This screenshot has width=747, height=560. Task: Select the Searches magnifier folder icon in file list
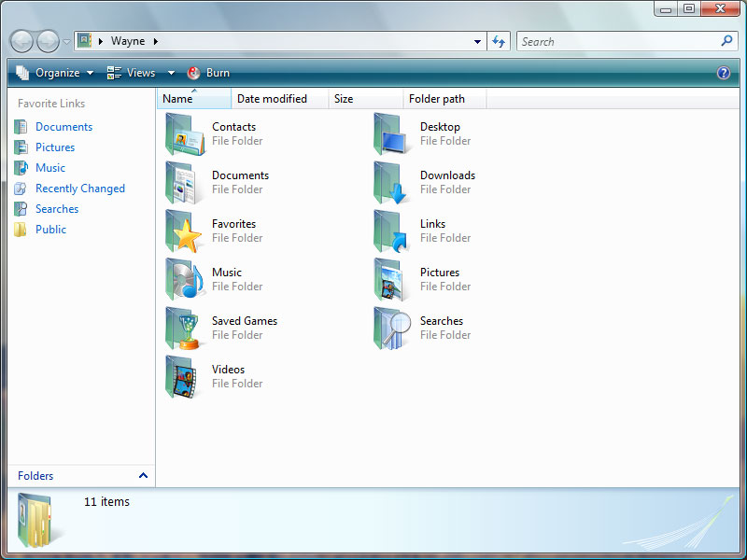tap(392, 329)
